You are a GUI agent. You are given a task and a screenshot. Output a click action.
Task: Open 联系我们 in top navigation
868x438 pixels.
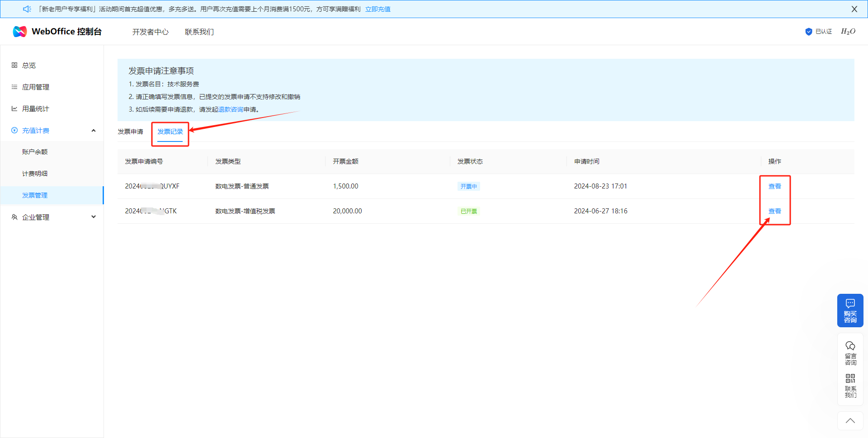click(199, 32)
